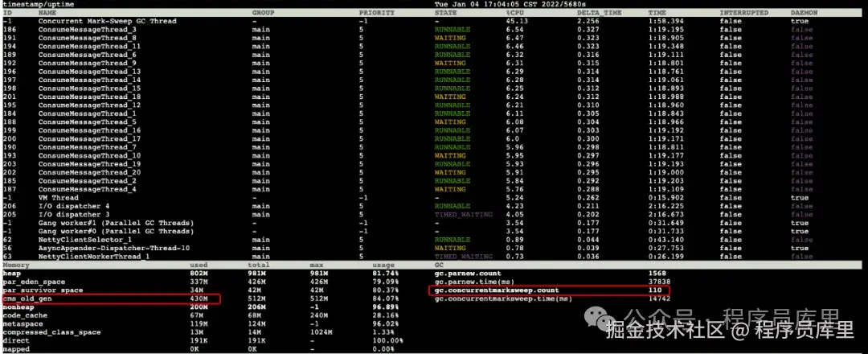Click the metaspace memory row label

coord(23,323)
